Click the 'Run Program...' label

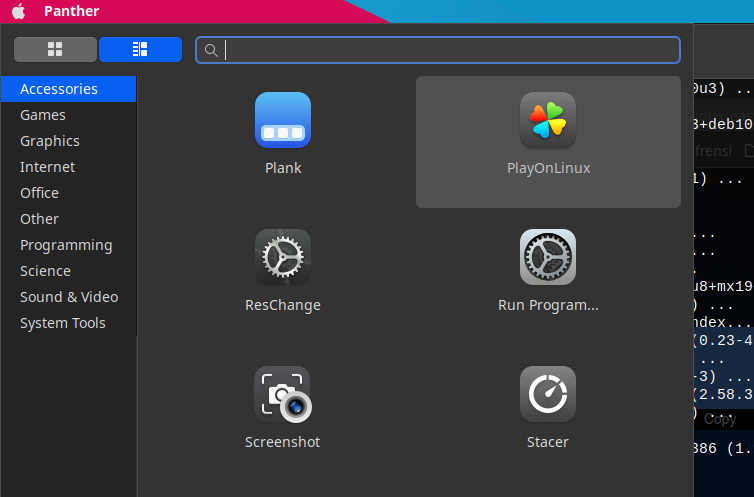548,305
